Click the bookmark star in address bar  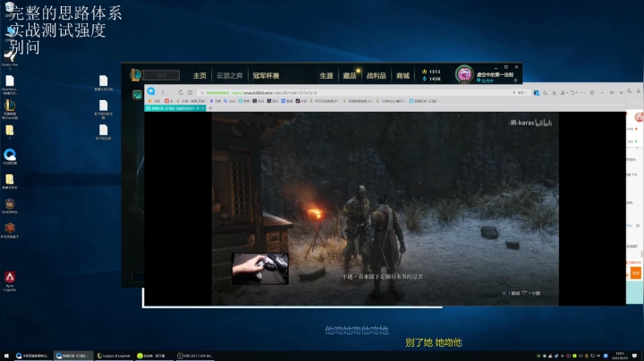pos(202,93)
